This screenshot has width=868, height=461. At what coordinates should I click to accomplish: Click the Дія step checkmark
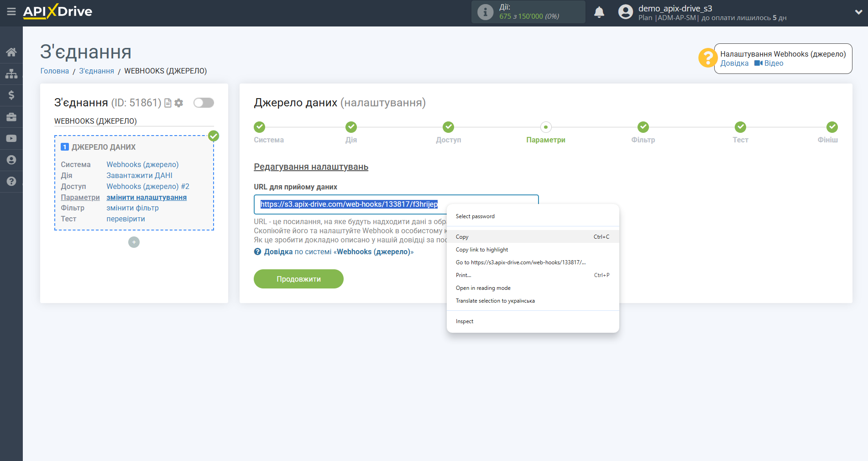point(351,127)
